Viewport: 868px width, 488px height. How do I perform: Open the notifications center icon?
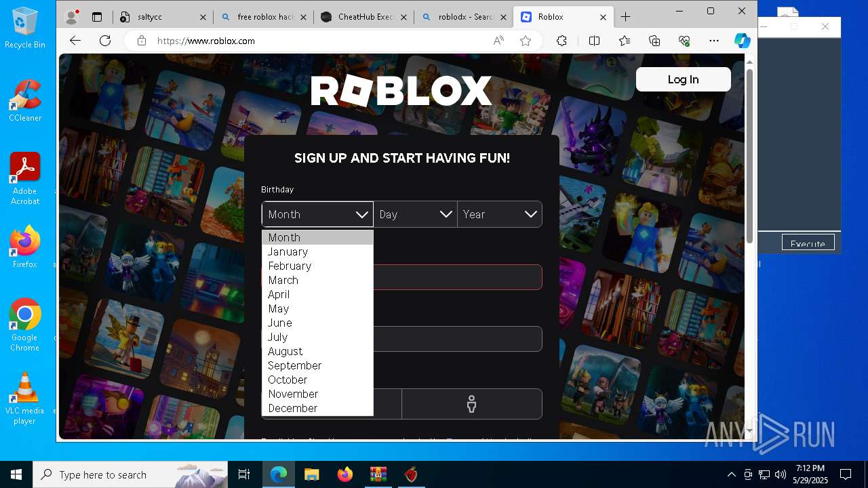coord(846,474)
